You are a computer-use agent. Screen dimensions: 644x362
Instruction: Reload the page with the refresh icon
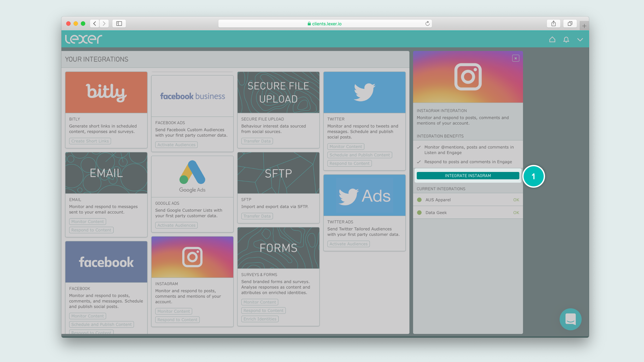[427, 23]
